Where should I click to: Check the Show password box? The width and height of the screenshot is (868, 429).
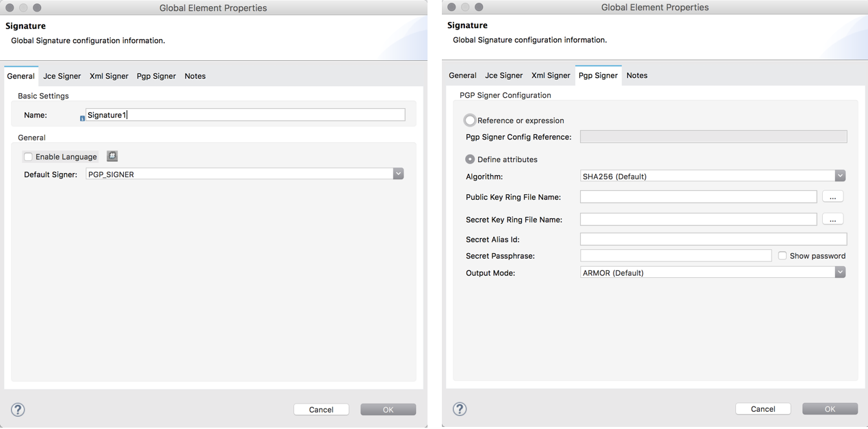pos(782,256)
